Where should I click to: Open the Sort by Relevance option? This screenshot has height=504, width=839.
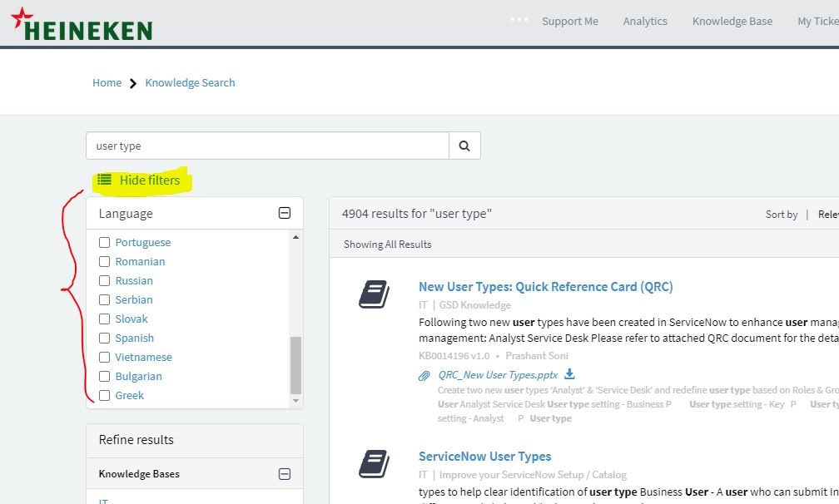pos(827,215)
